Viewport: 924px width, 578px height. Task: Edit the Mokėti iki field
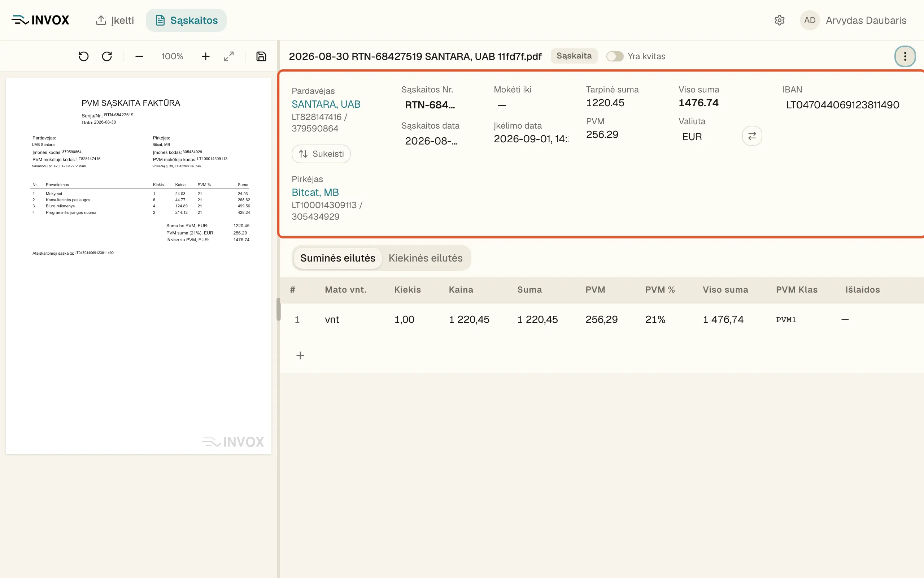(531, 105)
